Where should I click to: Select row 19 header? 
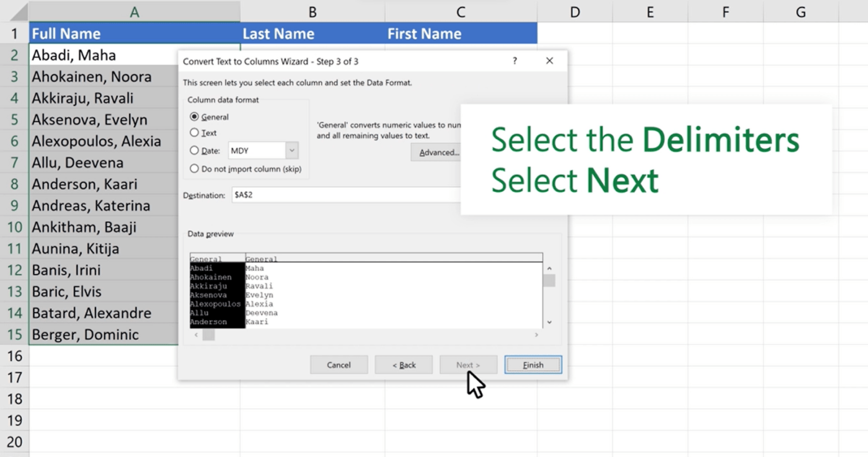click(14, 420)
